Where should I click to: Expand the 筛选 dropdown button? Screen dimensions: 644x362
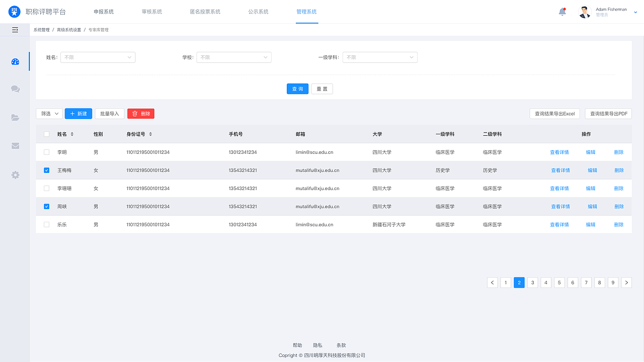click(x=49, y=114)
